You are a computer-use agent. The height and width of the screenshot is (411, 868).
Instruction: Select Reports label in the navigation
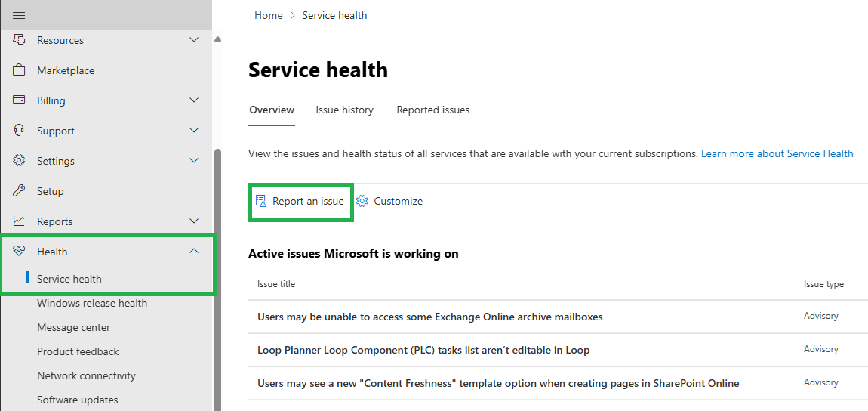point(55,221)
